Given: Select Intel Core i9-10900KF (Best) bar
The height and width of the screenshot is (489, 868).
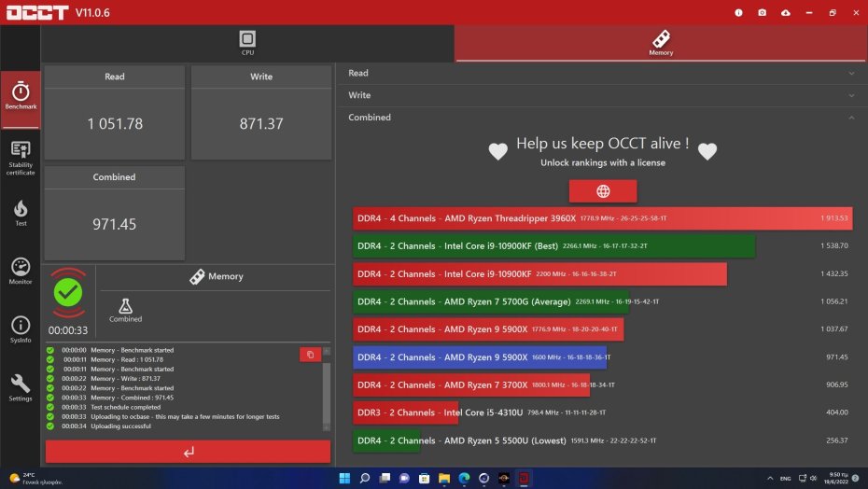Looking at the screenshot, I should 554,245.
